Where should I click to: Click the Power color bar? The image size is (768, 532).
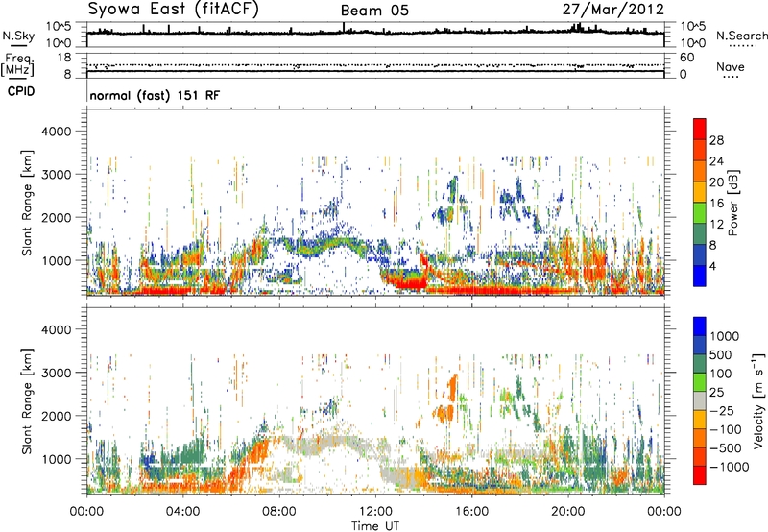pyautogui.click(x=700, y=203)
